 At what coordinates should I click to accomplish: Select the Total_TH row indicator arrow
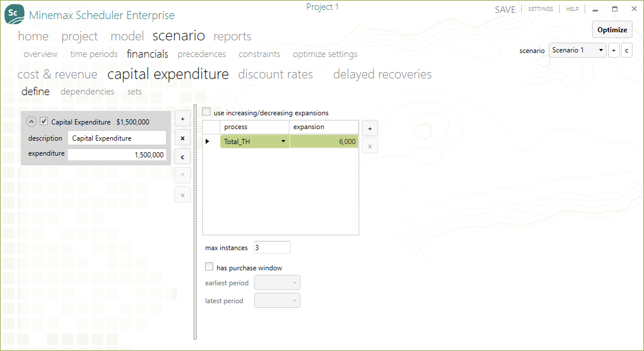click(x=208, y=141)
